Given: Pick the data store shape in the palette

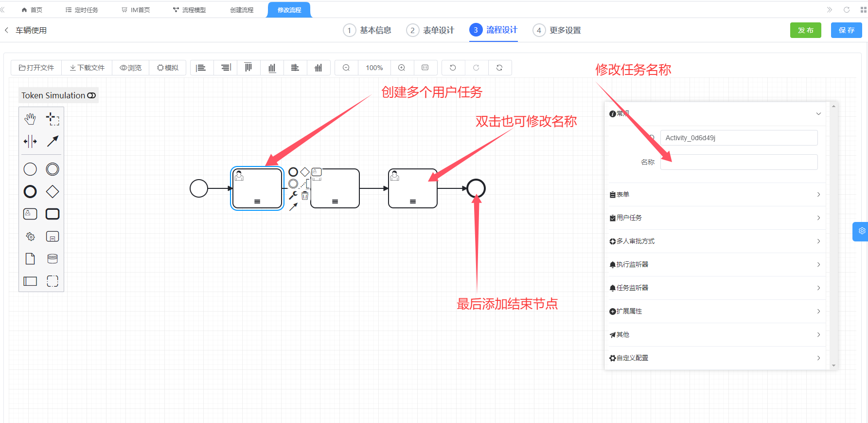Looking at the screenshot, I should (53, 259).
